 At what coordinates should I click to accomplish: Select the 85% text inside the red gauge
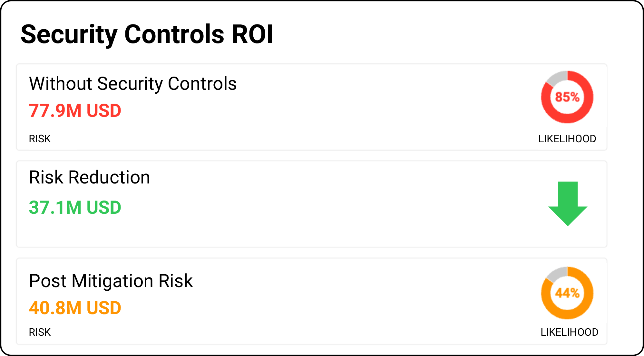point(567,97)
